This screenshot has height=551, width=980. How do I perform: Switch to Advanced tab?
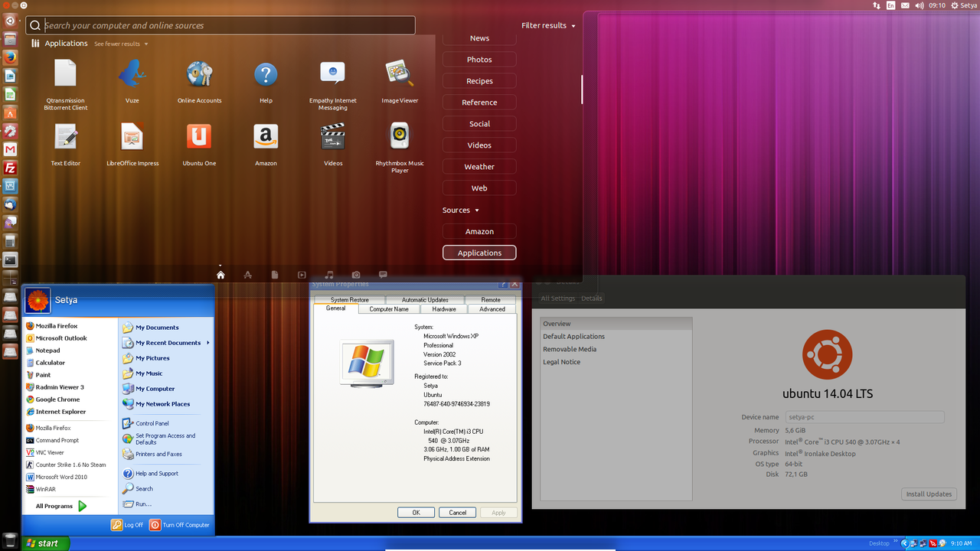pos(492,309)
